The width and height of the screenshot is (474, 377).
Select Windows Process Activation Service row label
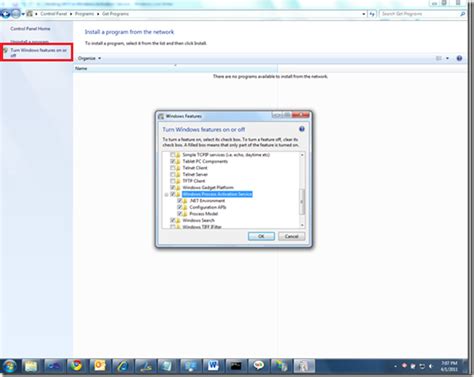[x=217, y=194]
